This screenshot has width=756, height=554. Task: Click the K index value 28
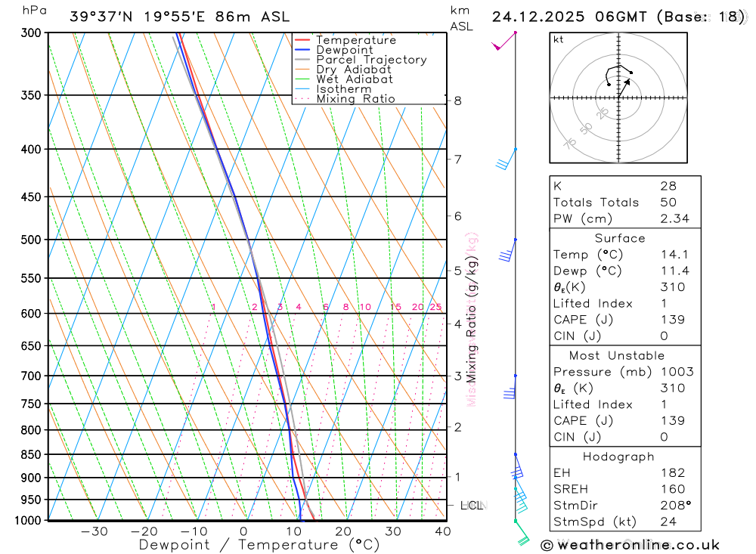(668, 186)
